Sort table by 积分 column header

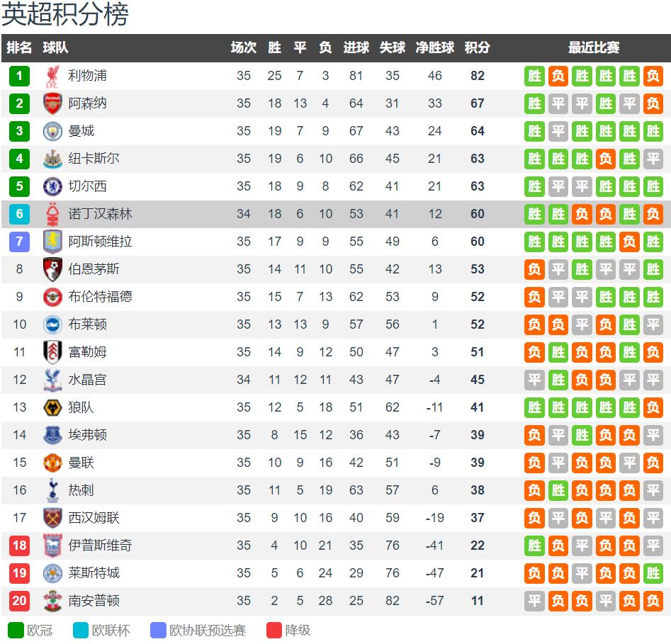(477, 47)
